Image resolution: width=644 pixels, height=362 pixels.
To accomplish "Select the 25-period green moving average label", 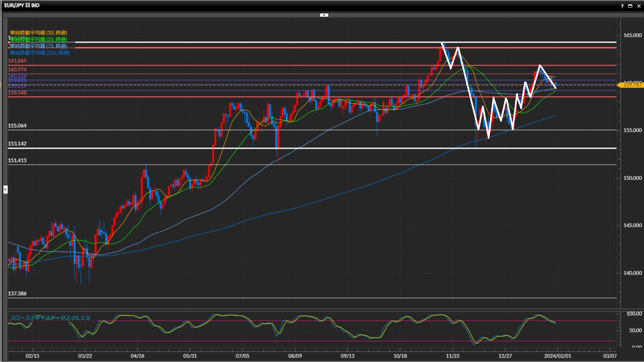I will (39, 39).
